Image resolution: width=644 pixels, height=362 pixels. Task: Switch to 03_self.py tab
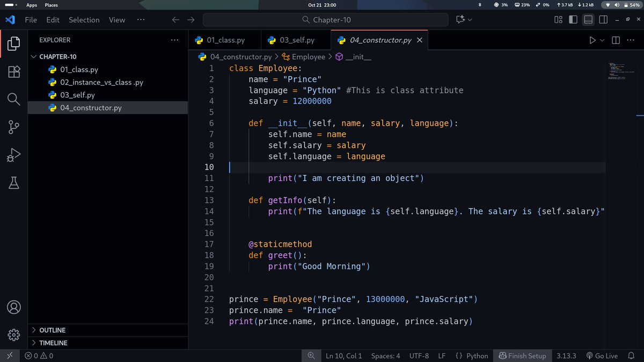pos(296,40)
